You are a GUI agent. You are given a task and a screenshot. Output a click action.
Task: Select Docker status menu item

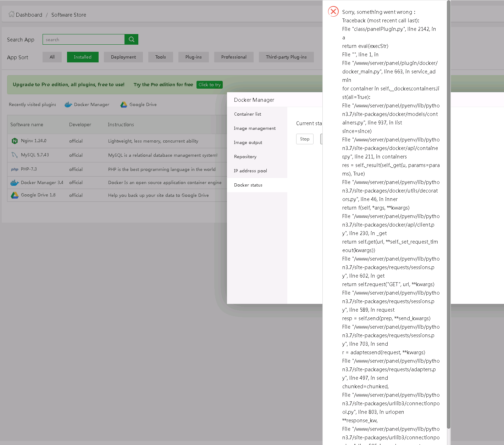(257, 185)
